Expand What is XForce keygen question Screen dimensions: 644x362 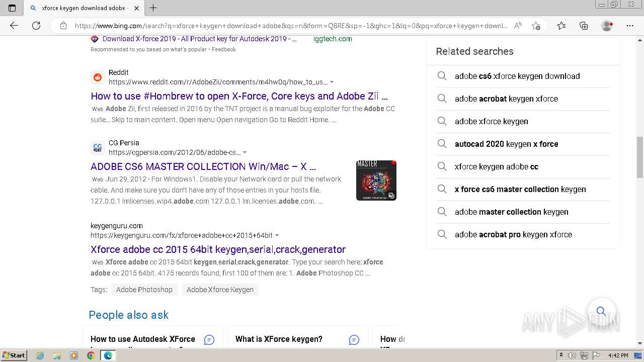[298, 339]
